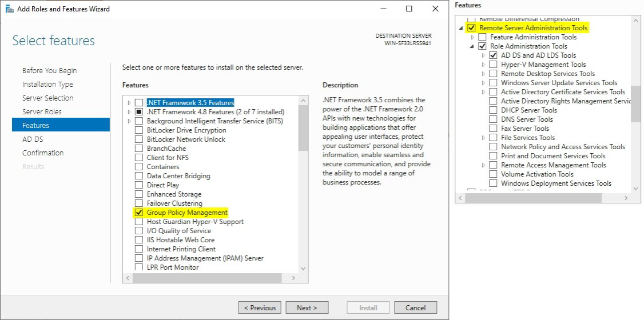This screenshot has width=644, height=320.
Task: Enable the Failover Clustering feature checkbox
Action: click(x=138, y=203)
